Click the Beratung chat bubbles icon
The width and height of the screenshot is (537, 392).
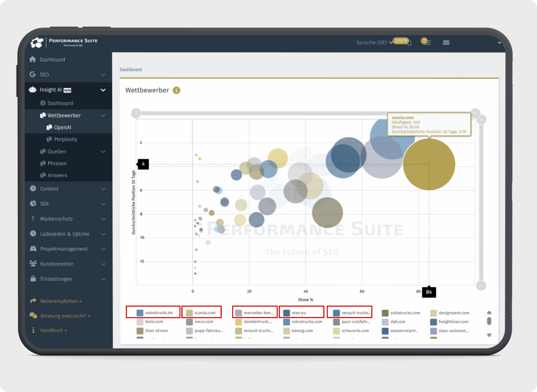tap(33, 315)
